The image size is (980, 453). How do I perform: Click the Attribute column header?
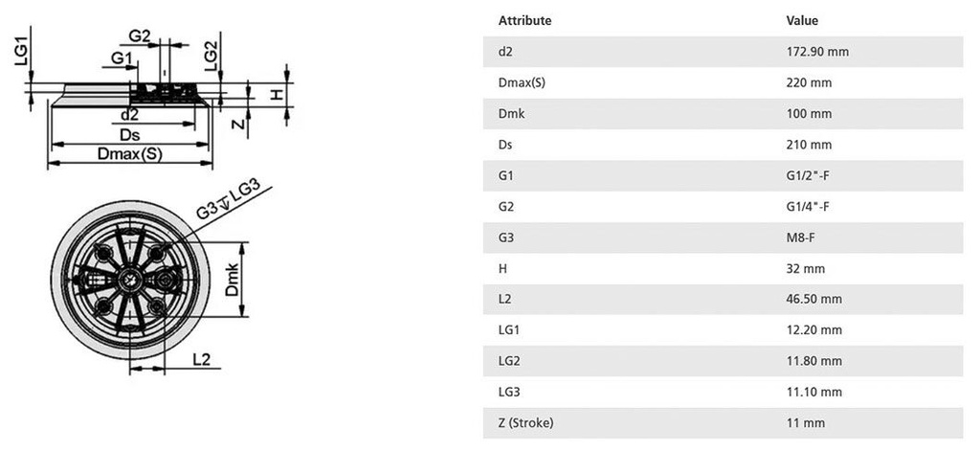525,20
